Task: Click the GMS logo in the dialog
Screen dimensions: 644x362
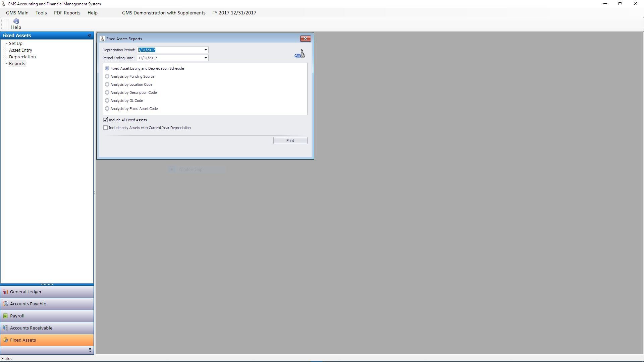Action: (x=300, y=54)
